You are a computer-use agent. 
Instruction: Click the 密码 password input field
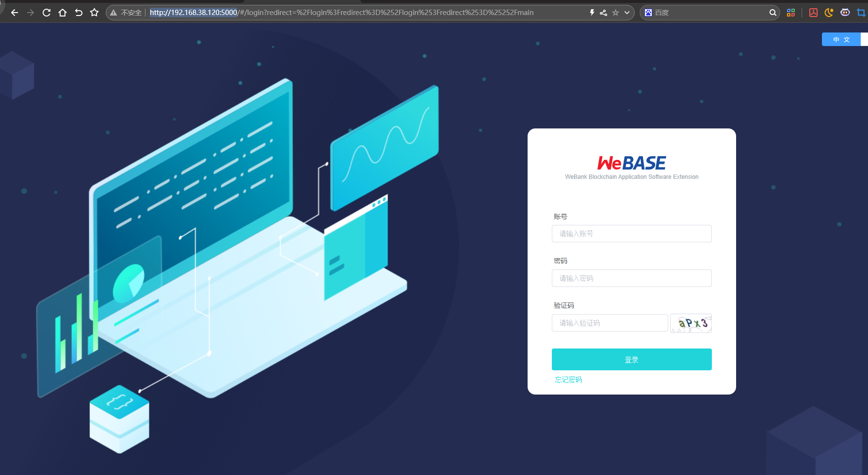(632, 278)
